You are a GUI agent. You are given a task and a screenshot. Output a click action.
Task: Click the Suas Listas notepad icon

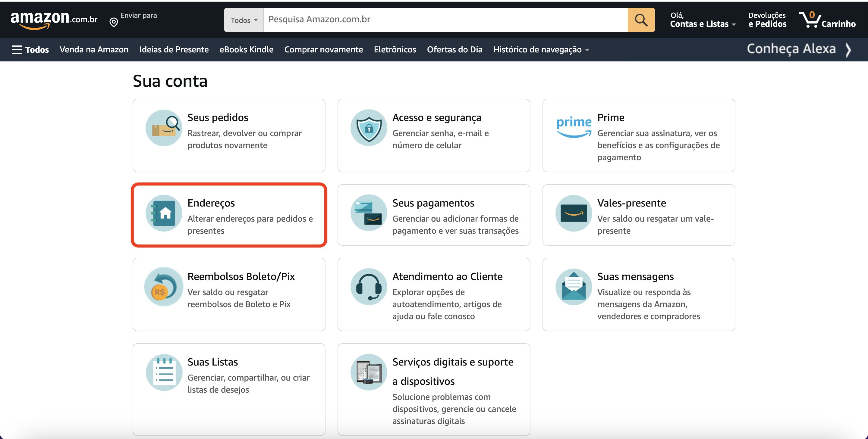(x=164, y=372)
